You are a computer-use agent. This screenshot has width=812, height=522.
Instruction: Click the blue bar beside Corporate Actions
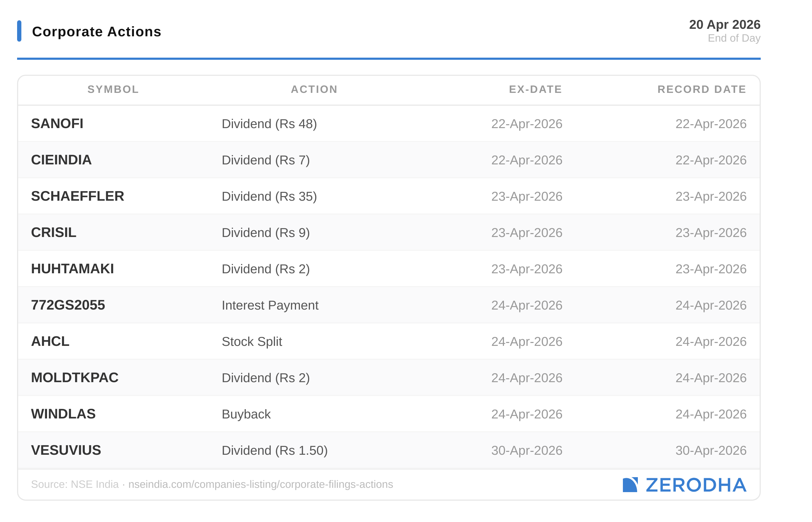(x=19, y=31)
